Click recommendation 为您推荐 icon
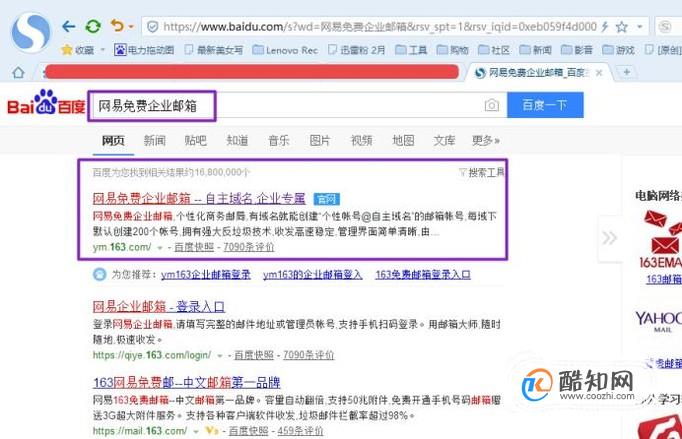This screenshot has height=439, width=682. (x=100, y=275)
